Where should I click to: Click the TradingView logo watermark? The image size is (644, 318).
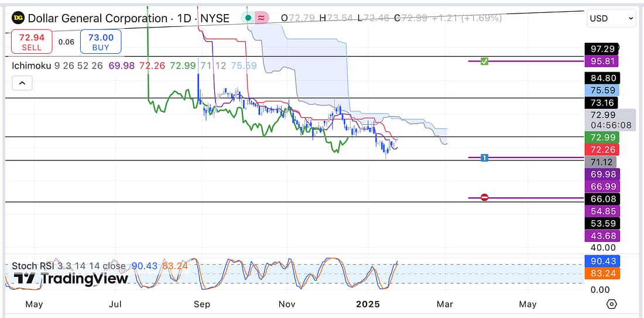pyautogui.click(x=70, y=279)
